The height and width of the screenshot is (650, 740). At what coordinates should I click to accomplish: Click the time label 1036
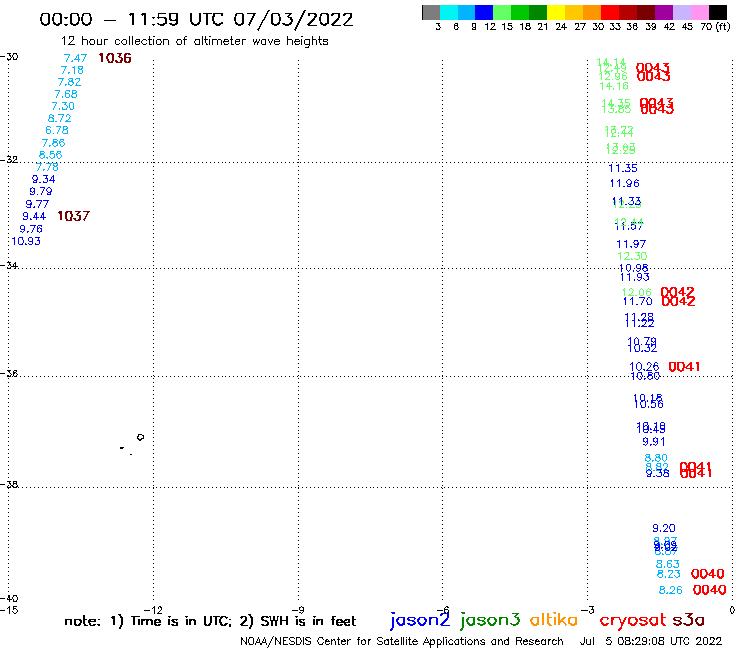coord(115,58)
